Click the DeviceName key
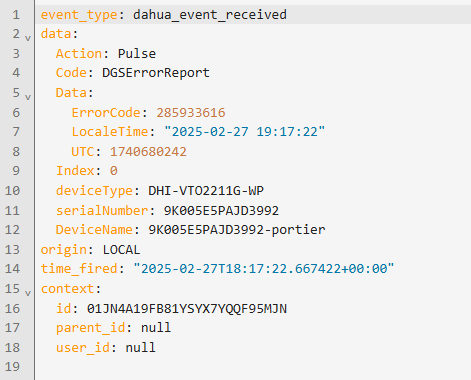 [x=94, y=230]
